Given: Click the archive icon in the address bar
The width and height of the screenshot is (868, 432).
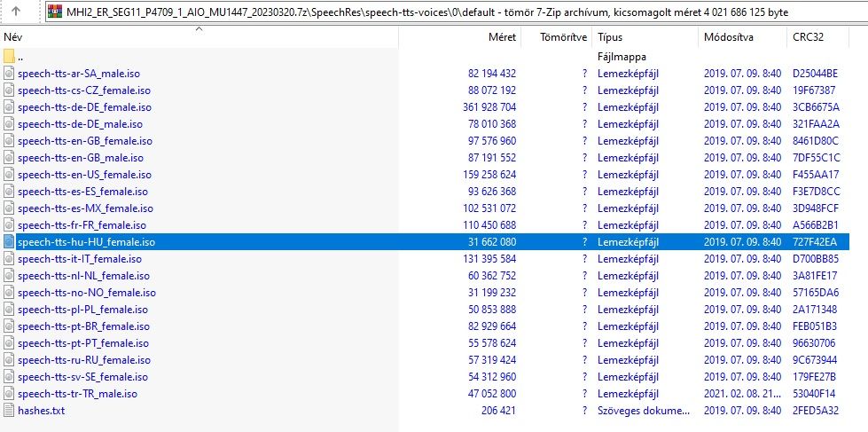Looking at the screenshot, I should (x=56, y=13).
